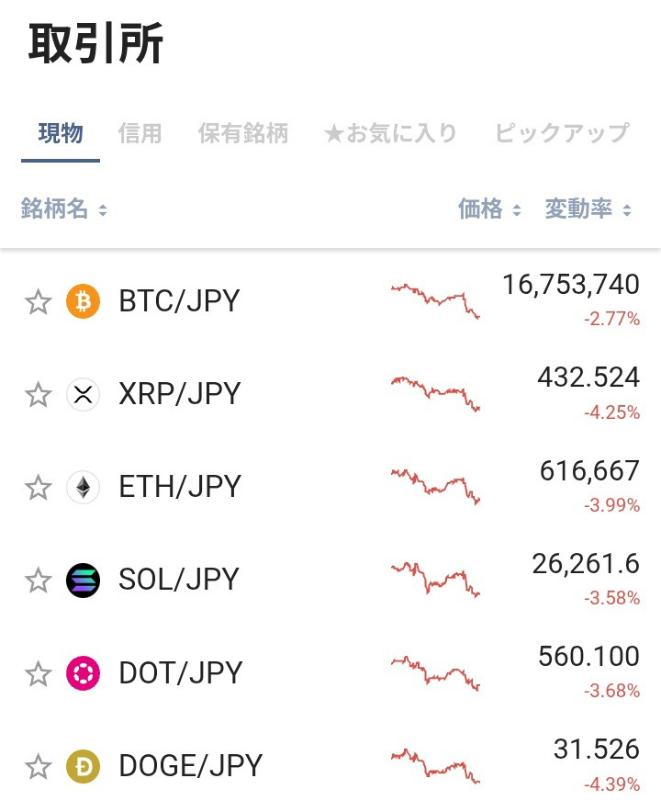View the BTC/JPY sparkline chart
661x812 pixels.
(x=435, y=300)
